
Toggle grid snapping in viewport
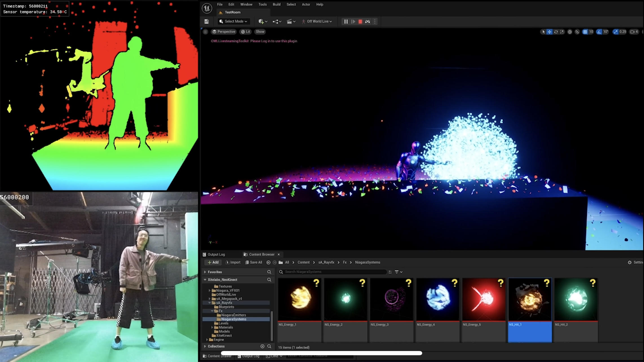click(585, 32)
